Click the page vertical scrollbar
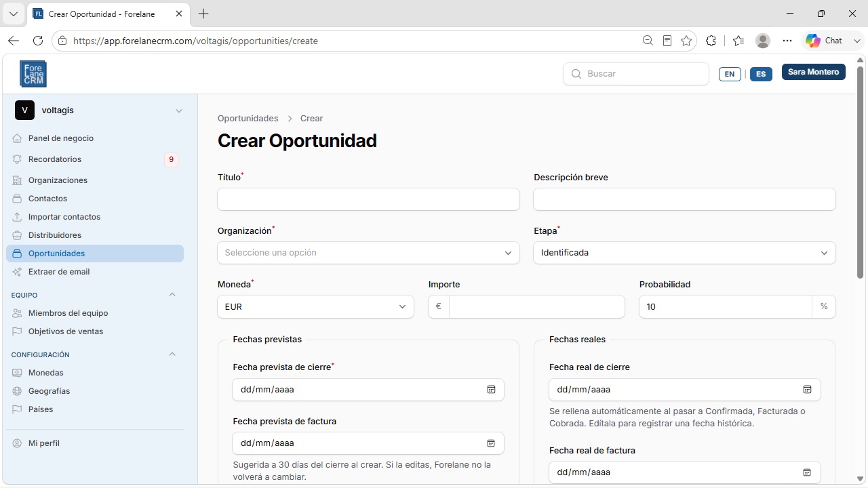The image size is (868, 488). point(861,172)
